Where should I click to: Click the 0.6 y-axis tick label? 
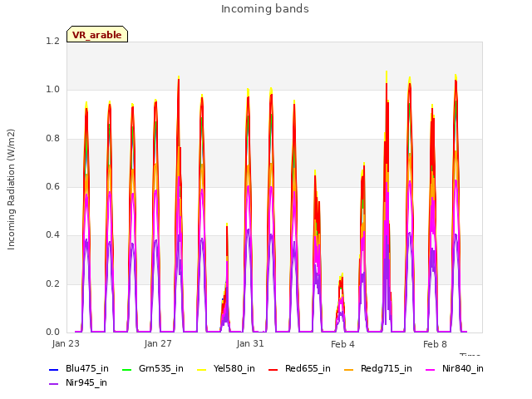coord(52,187)
